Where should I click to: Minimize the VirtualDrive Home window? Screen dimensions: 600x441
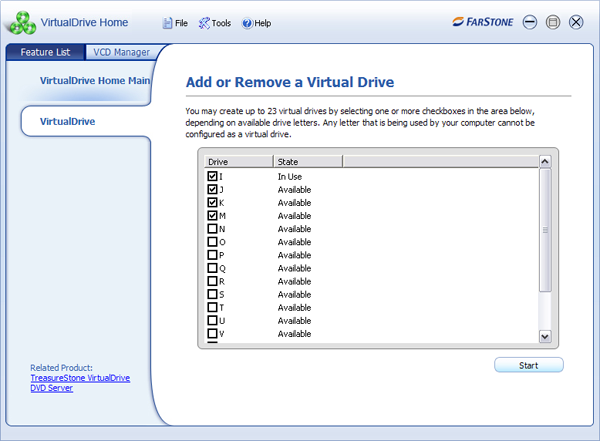pyautogui.click(x=530, y=22)
